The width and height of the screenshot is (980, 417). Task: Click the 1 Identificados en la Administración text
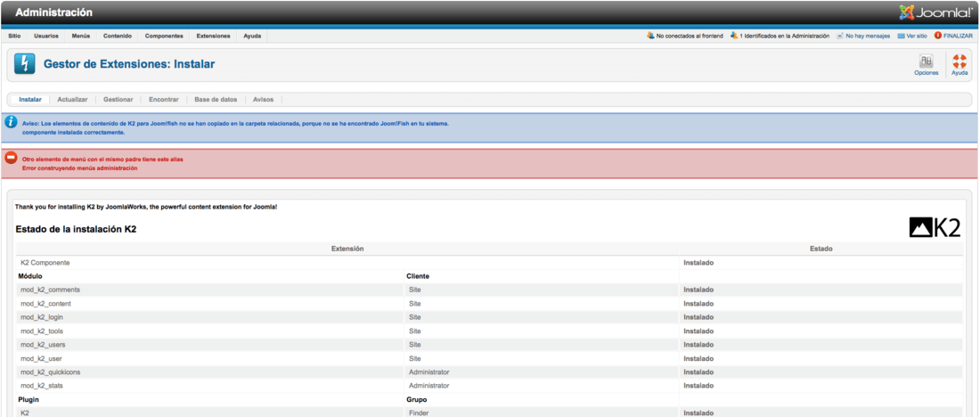click(x=784, y=37)
